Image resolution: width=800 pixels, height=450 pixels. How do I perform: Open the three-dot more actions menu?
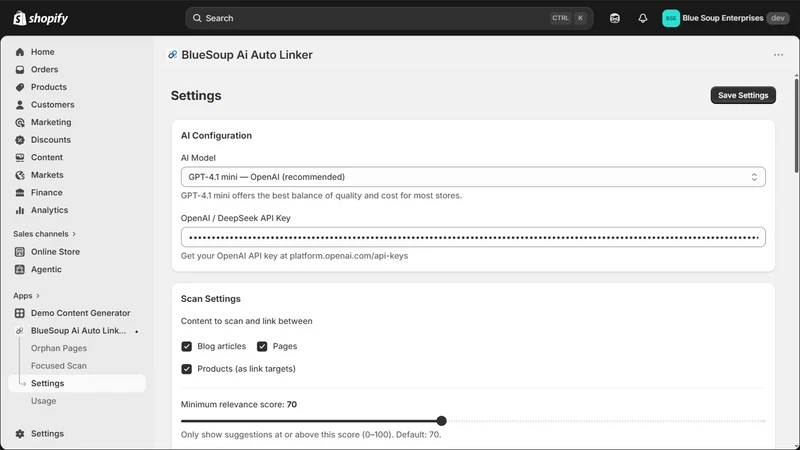(x=778, y=55)
